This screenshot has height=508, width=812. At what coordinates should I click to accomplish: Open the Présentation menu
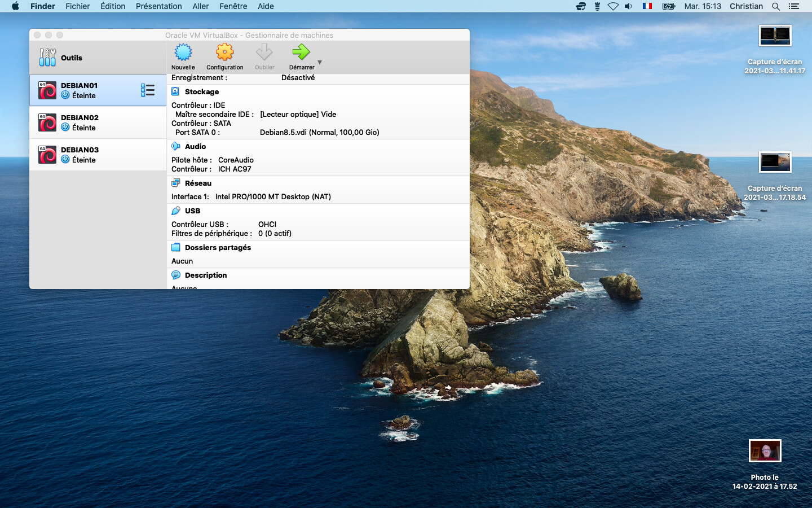coord(158,6)
